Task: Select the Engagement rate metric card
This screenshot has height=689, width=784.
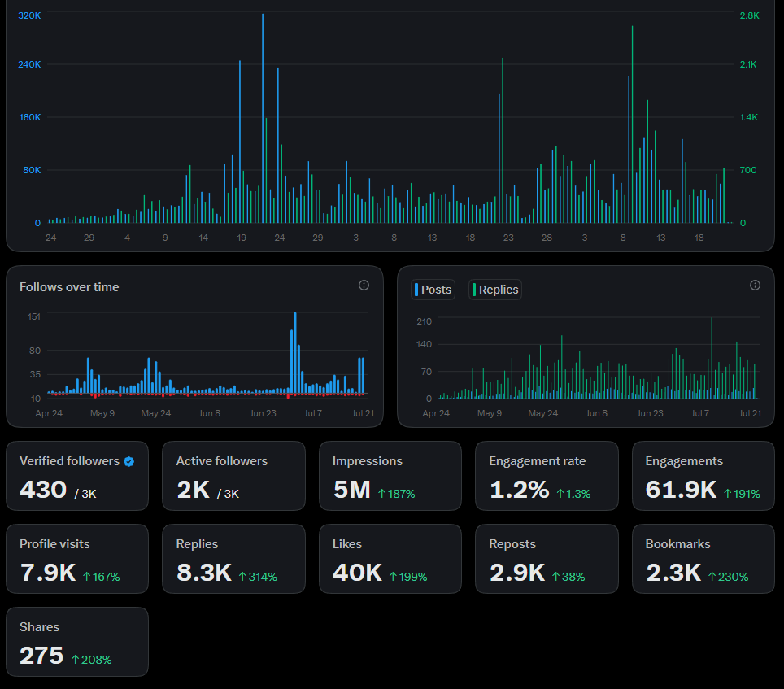Action: click(547, 476)
